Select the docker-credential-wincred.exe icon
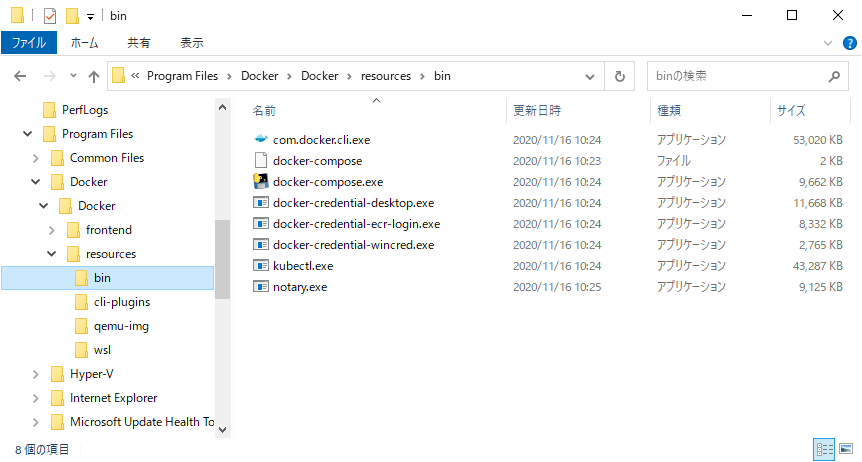Image resolution: width=862 pixels, height=462 pixels. click(x=261, y=244)
